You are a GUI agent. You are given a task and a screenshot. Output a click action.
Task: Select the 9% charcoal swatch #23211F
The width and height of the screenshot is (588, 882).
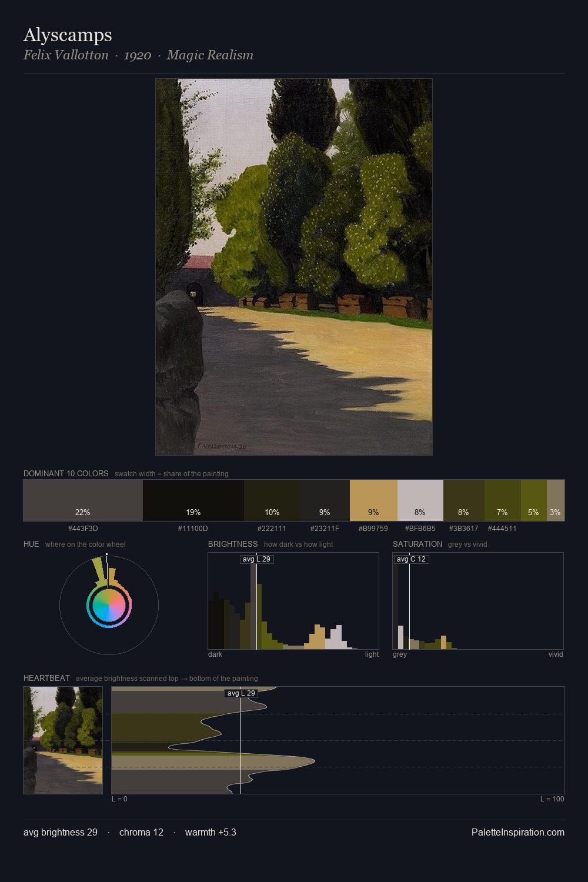pos(325,500)
